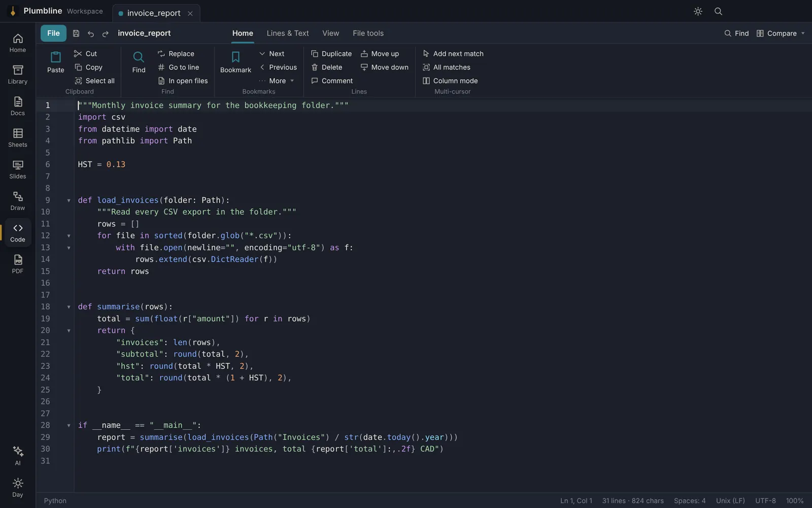Click the large Find ribbon button
Viewport: 812px width, 508px height.
[139, 62]
